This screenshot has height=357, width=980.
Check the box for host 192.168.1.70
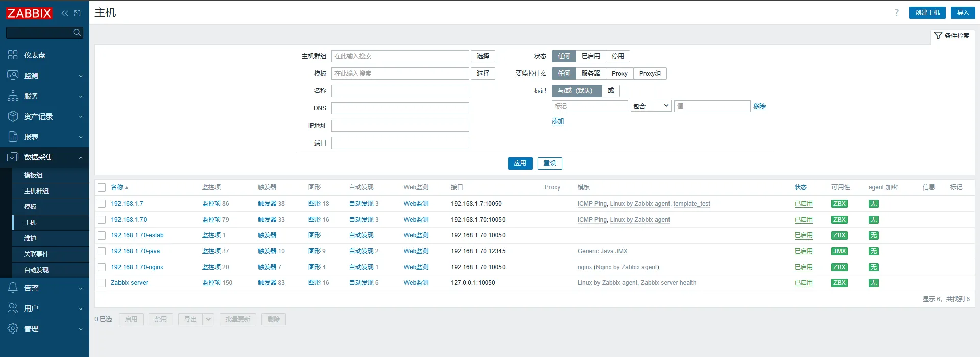pos(102,220)
